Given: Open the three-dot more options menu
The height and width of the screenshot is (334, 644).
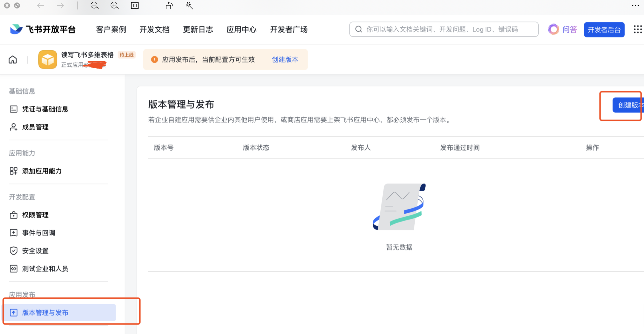Looking at the screenshot, I should click(635, 5).
